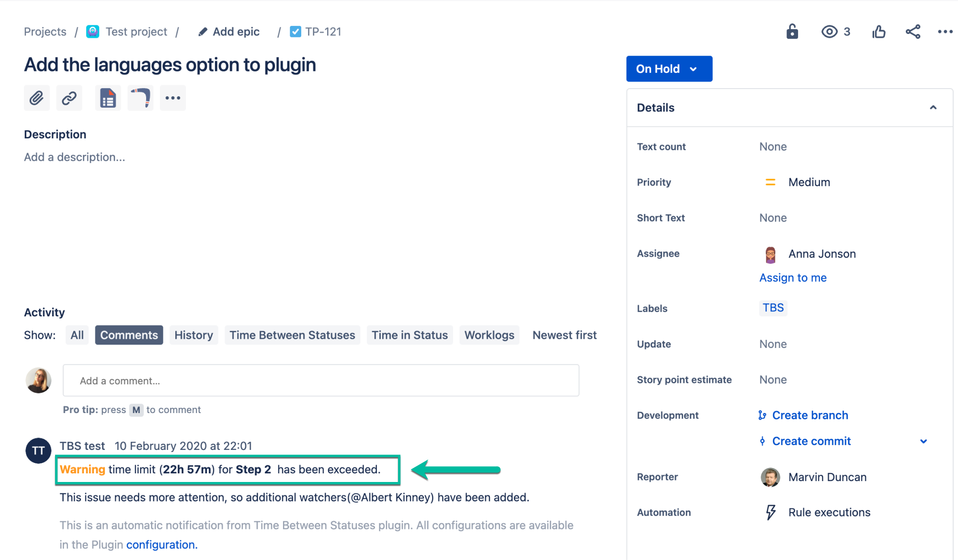Toggle watching via the eye icon
The width and height of the screenshot is (958, 560).
pyautogui.click(x=829, y=32)
